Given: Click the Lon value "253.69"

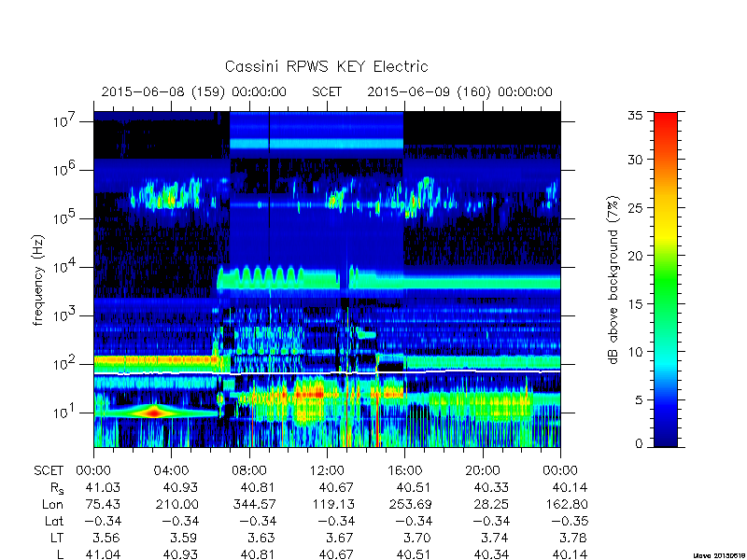Looking at the screenshot, I should pos(410,504).
